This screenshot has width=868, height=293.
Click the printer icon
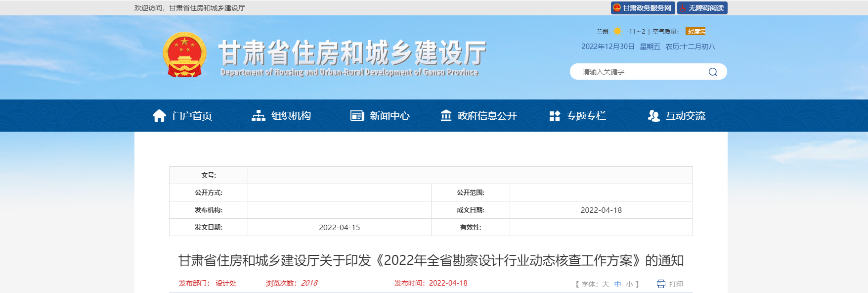pos(661,284)
